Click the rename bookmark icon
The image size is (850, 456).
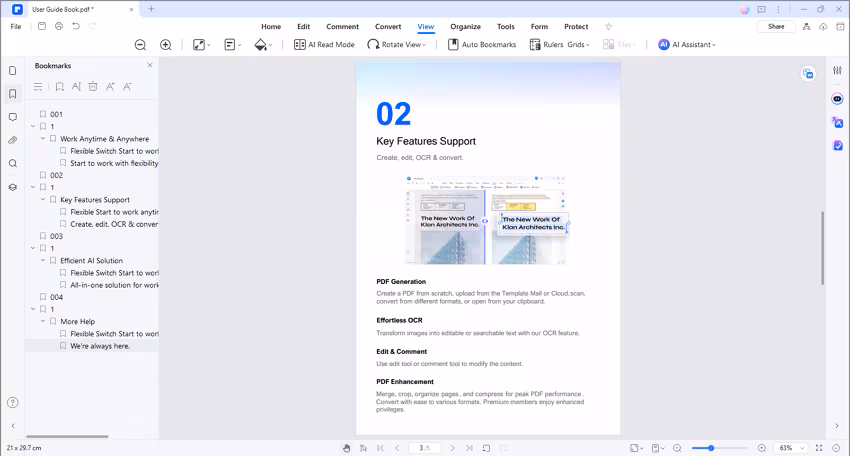tap(76, 87)
